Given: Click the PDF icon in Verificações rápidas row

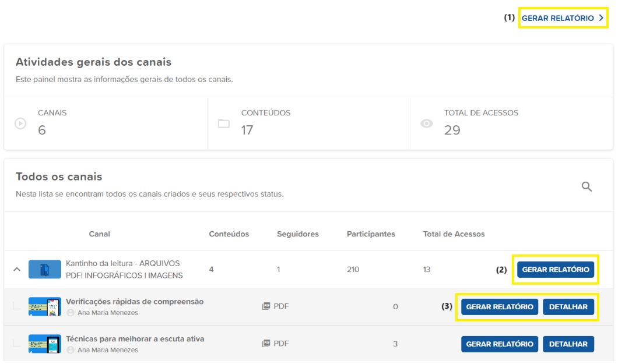Looking at the screenshot, I should tap(266, 306).
